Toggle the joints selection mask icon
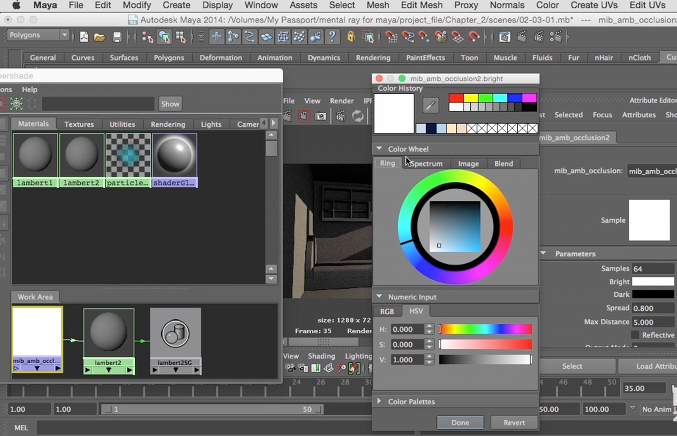677x436 pixels. click(233, 37)
